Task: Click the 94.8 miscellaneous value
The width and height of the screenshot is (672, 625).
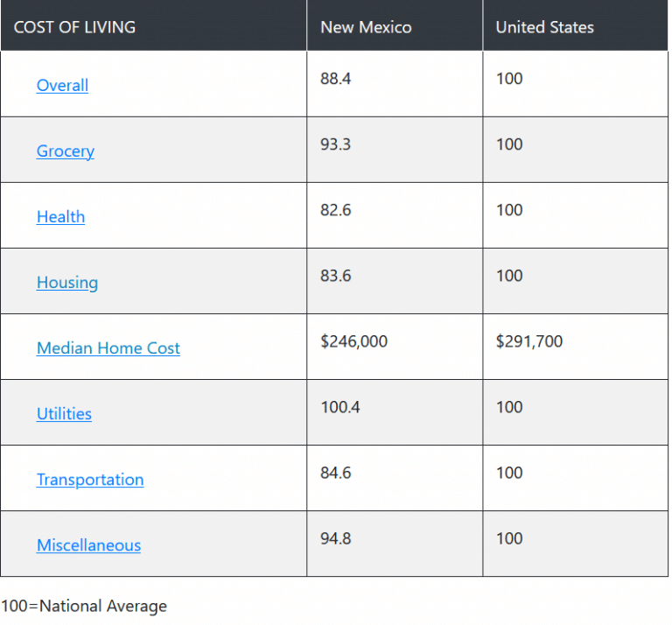Action: coord(336,538)
